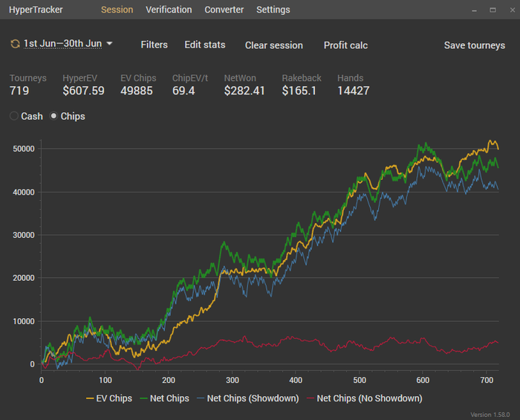Screen dimensions: 520x420
Task: Select the Chips radio button
Action: pos(53,116)
